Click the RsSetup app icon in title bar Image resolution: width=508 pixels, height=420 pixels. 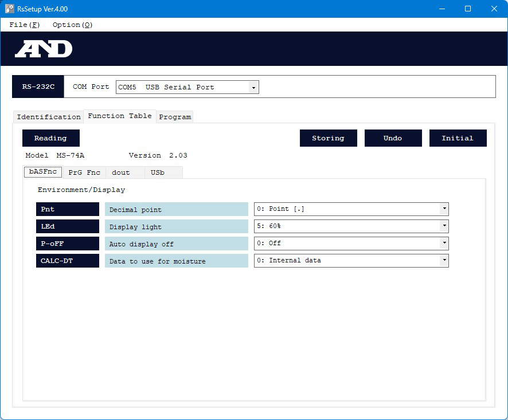10,9
